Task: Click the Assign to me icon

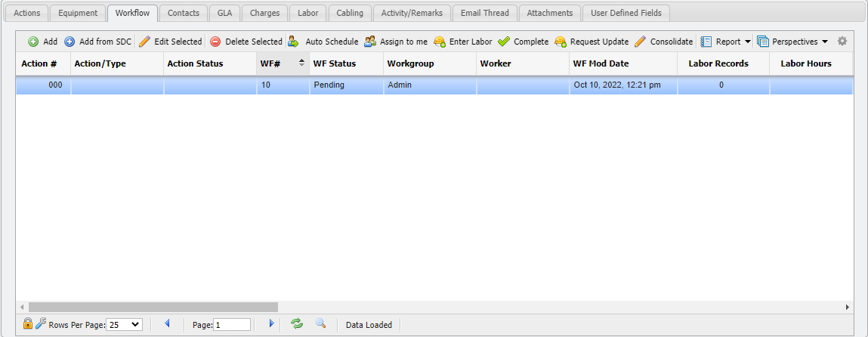Action: click(x=369, y=42)
